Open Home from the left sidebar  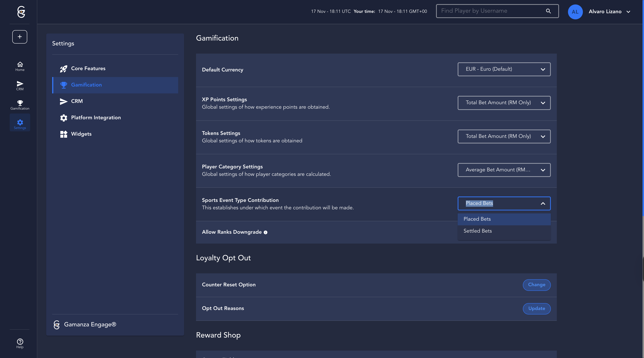[20, 66]
